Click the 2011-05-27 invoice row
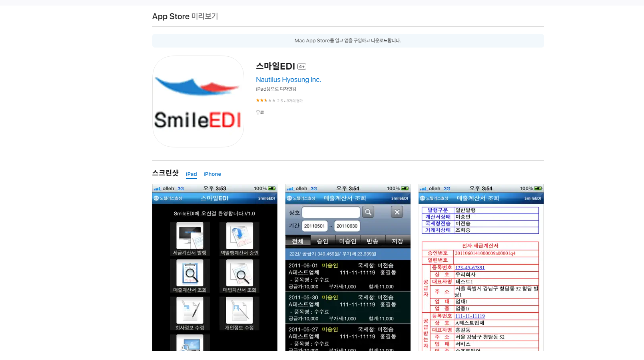Viewport: 644px width, 360px height. point(348,338)
